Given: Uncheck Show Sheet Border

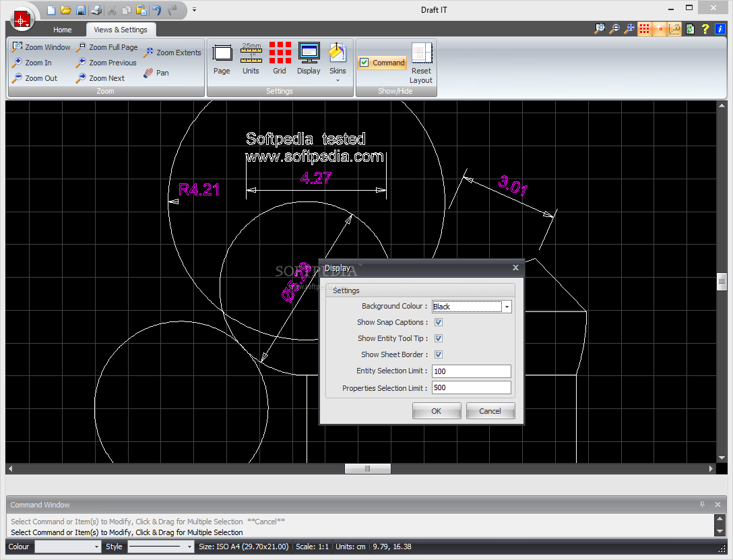Looking at the screenshot, I should pos(439,354).
